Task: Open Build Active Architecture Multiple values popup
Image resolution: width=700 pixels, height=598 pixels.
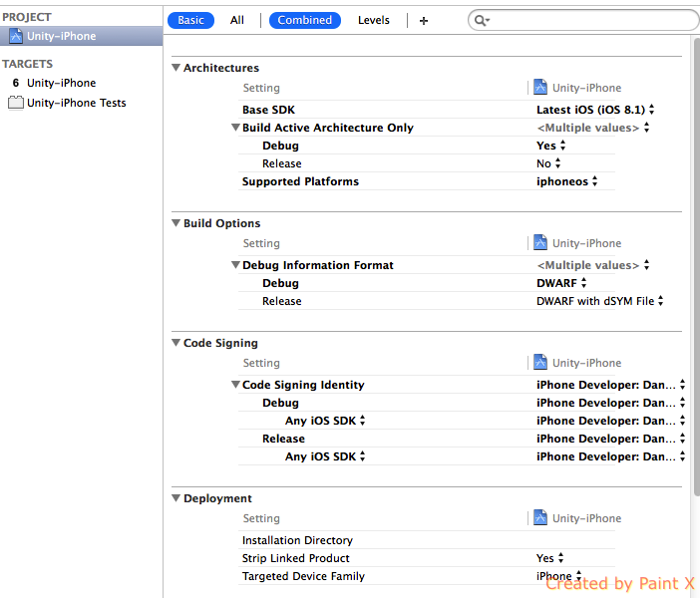Action: coord(593,128)
